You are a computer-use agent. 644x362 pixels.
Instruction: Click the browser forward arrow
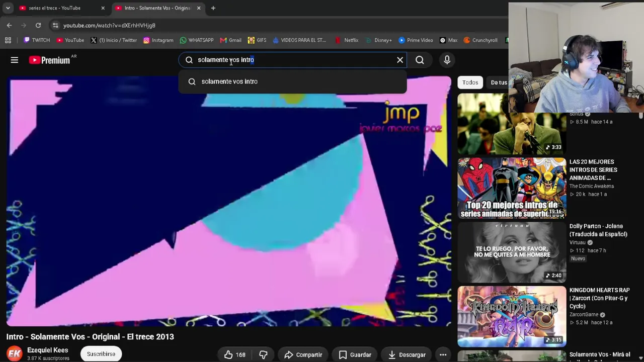[x=24, y=25]
